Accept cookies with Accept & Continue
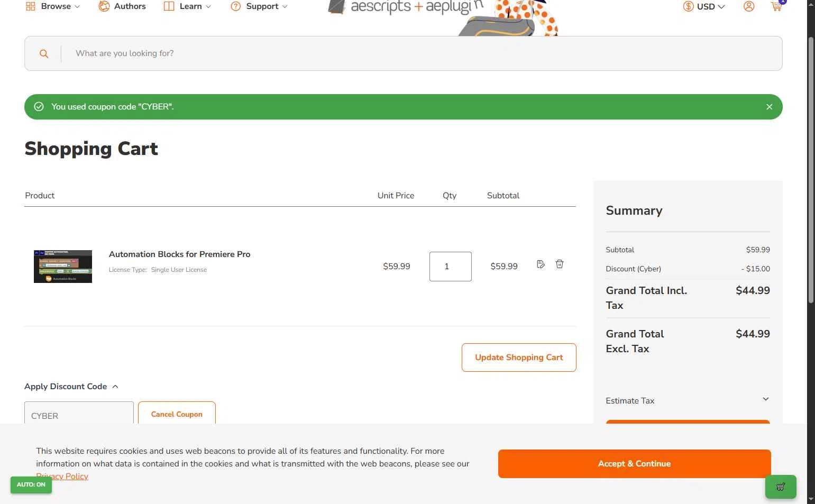Viewport: 815px width, 504px height. 634,464
